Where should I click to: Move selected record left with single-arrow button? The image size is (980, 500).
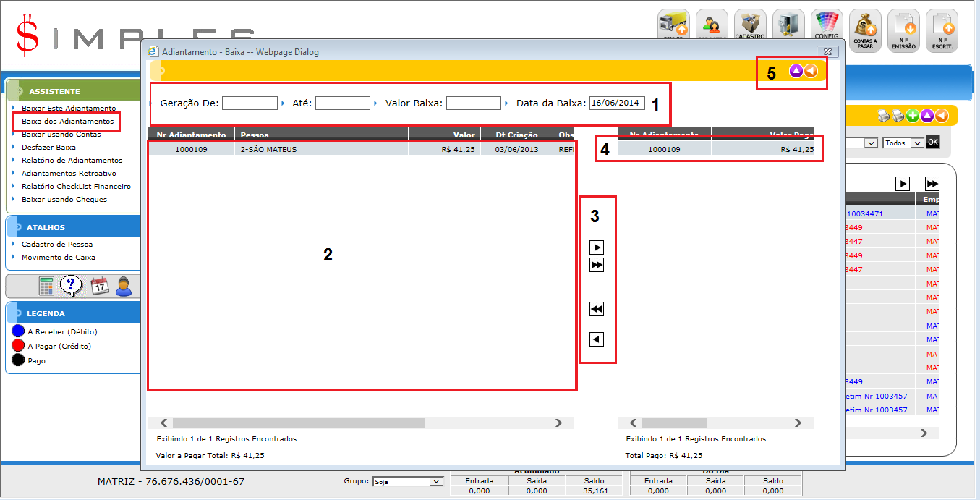click(597, 339)
